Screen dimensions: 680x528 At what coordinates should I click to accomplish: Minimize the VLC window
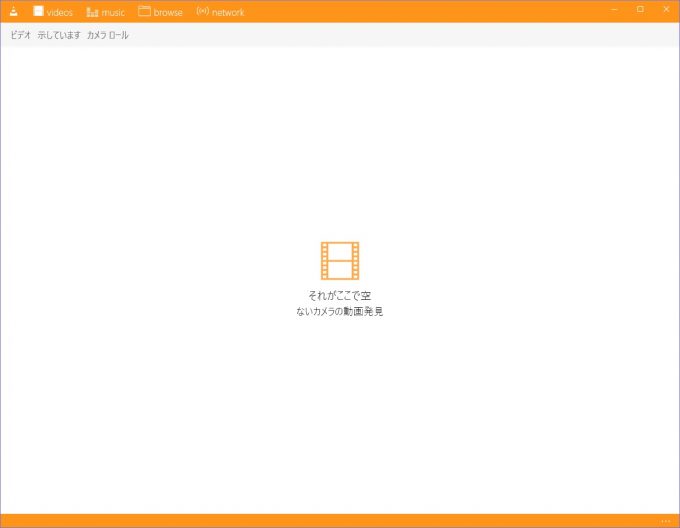point(614,9)
